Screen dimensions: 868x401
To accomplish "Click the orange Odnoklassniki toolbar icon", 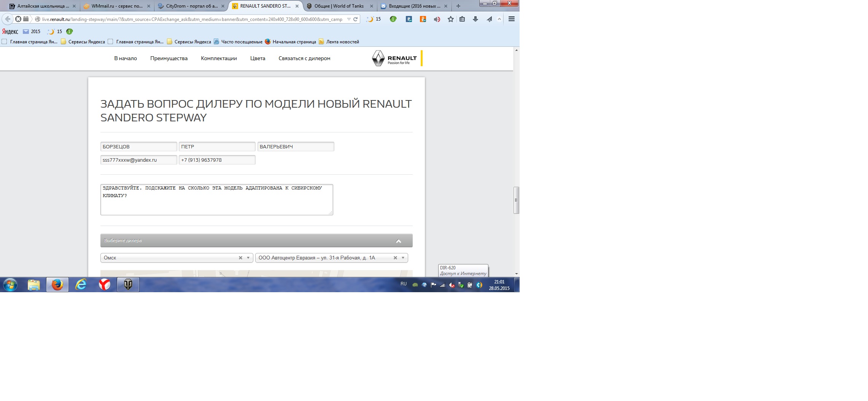I will point(423,19).
